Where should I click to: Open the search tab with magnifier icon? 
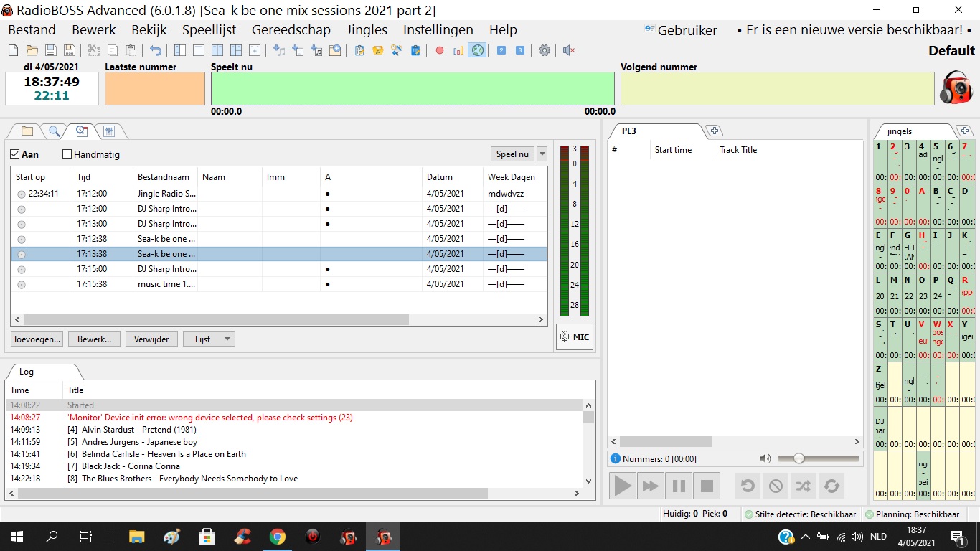(54, 131)
